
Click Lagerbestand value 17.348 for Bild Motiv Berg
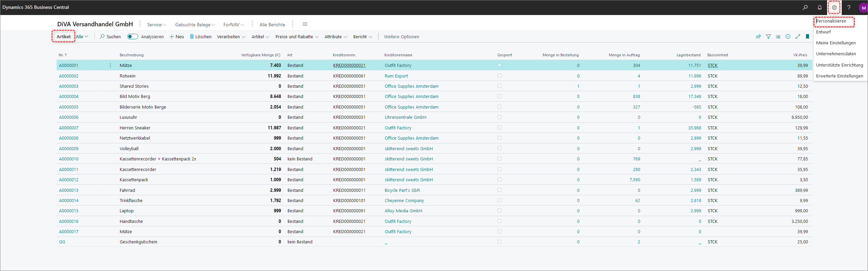[695, 96]
